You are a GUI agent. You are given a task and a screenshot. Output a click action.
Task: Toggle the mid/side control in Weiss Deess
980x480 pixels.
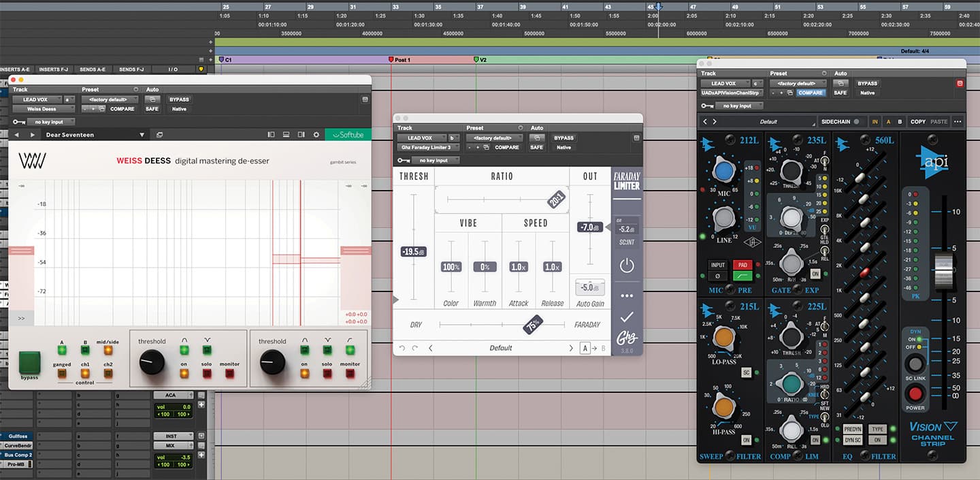coord(108,351)
